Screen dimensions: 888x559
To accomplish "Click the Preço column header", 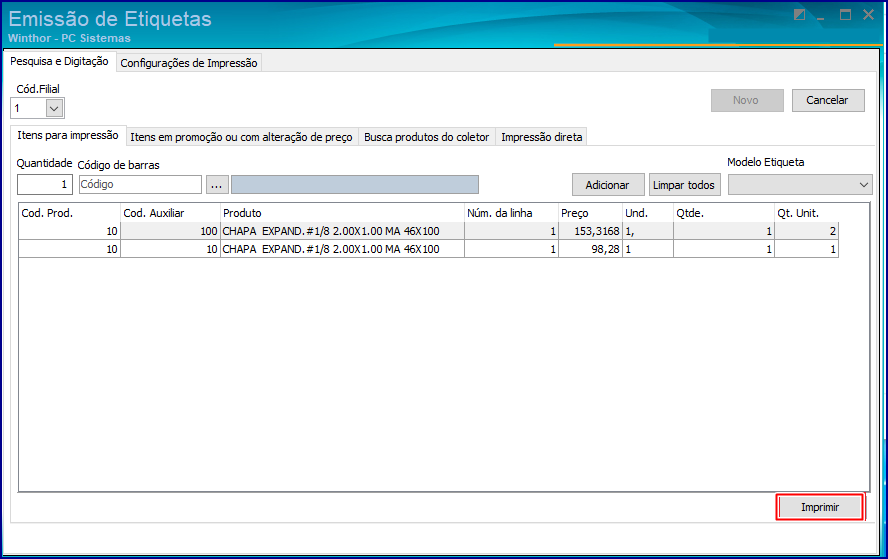I will [x=591, y=213].
